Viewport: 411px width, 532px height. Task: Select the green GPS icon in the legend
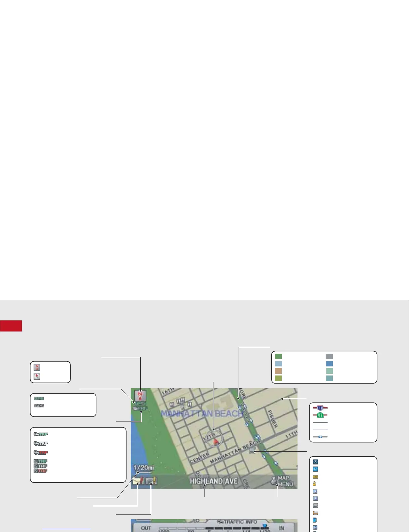[39, 399]
